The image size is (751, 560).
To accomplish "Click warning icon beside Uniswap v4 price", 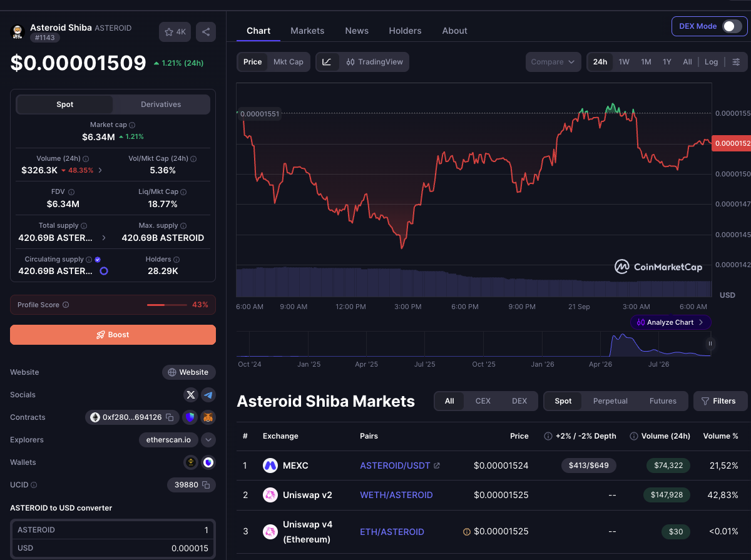I will click(466, 532).
